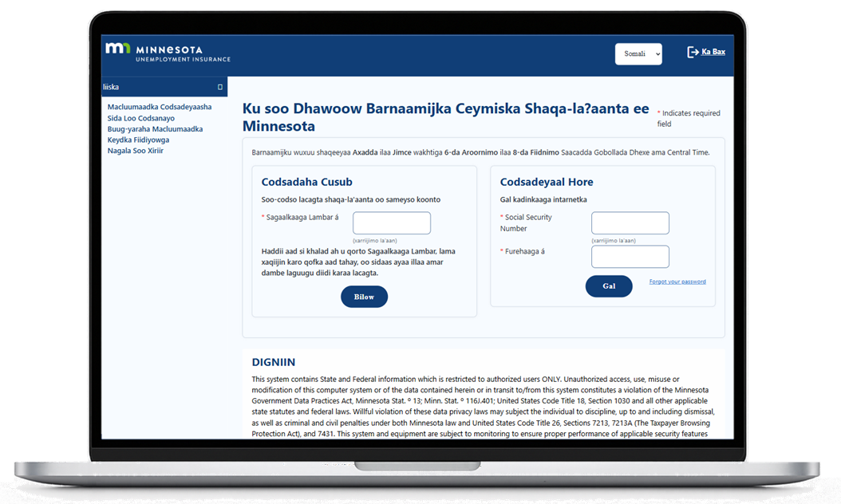Click the Indicates required field note
This screenshot has height=504, width=841.
[689, 118]
